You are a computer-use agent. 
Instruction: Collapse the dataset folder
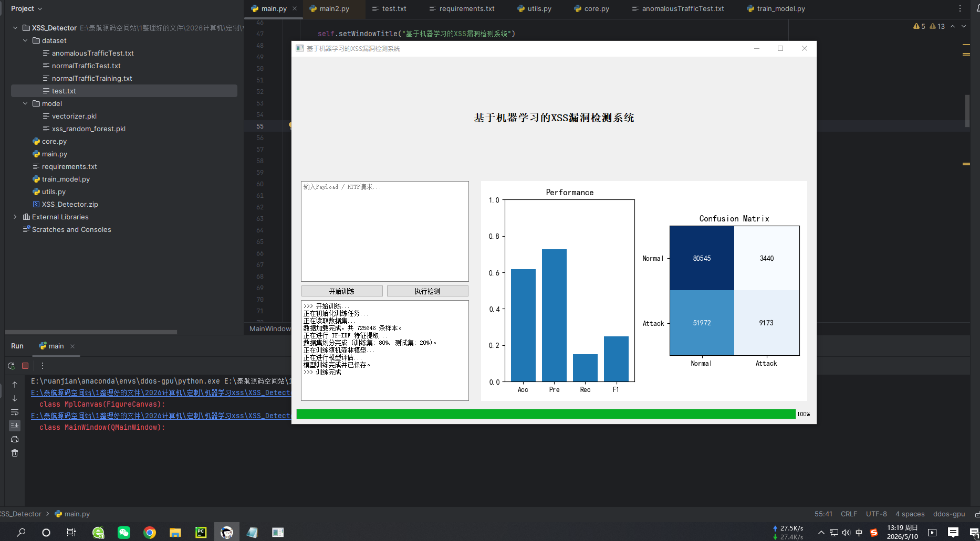(x=25, y=40)
